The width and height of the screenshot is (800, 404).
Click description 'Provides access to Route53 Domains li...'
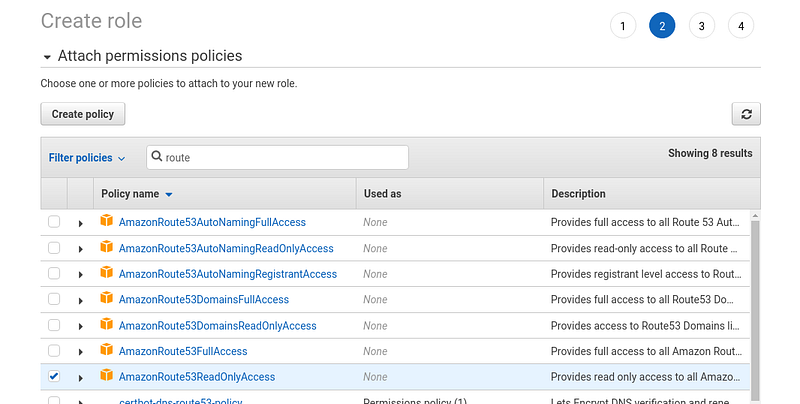tap(645, 325)
